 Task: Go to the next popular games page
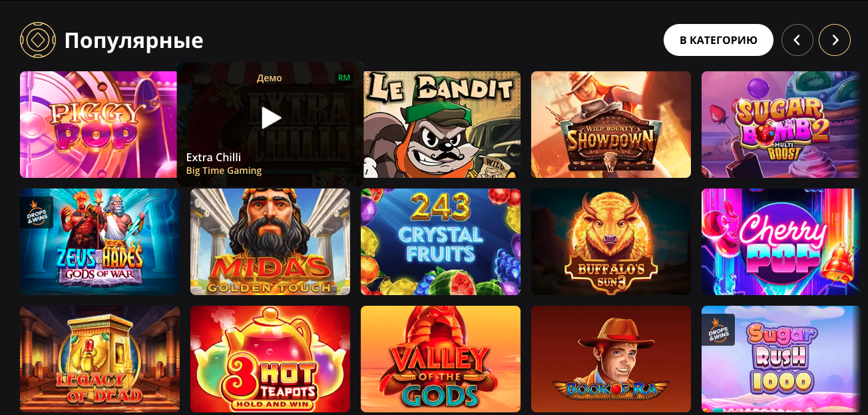(835, 40)
